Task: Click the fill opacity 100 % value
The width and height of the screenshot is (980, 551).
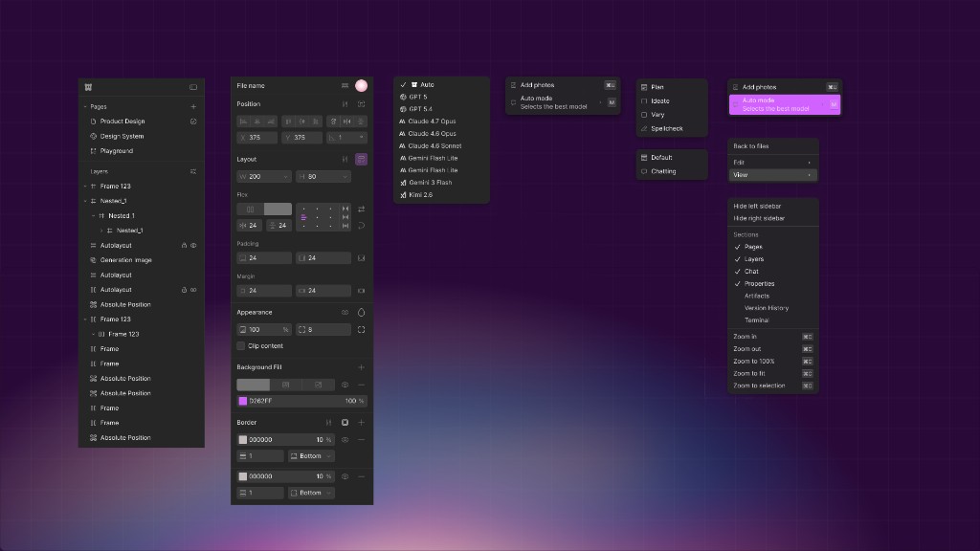Action: tap(354, 401)
